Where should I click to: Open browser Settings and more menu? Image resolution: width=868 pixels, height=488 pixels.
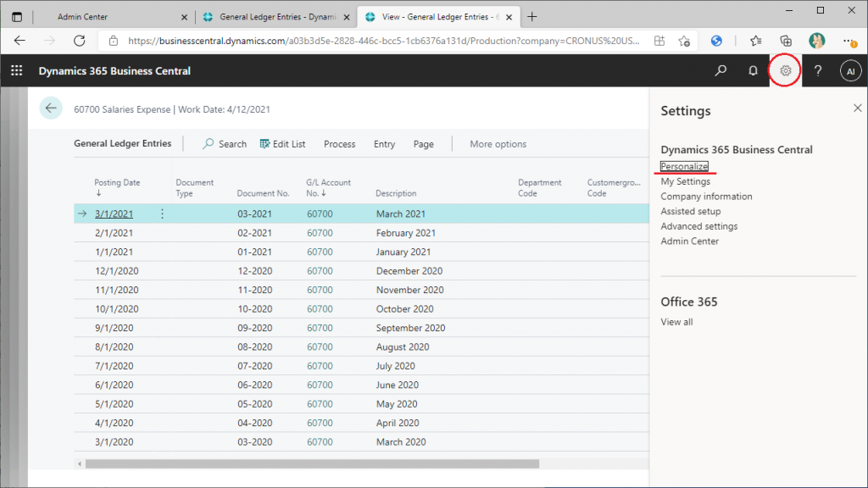click(x=849, y=41)
